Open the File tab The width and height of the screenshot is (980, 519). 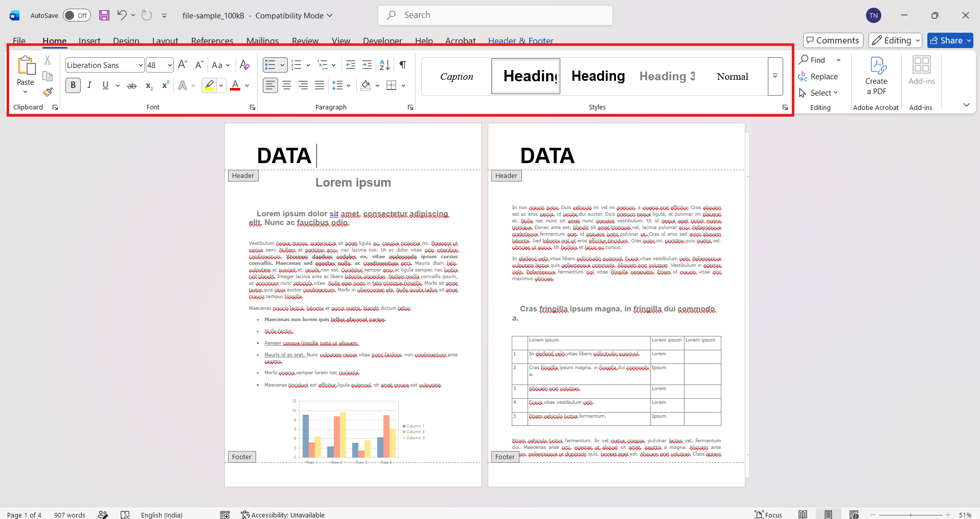19,41
